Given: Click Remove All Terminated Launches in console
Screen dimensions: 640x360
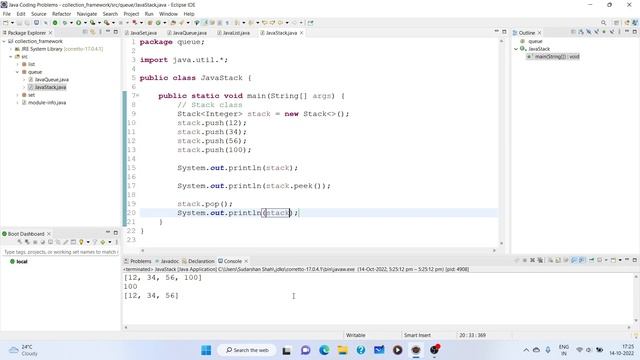Looking at the screenshot, I should (540, 260).
